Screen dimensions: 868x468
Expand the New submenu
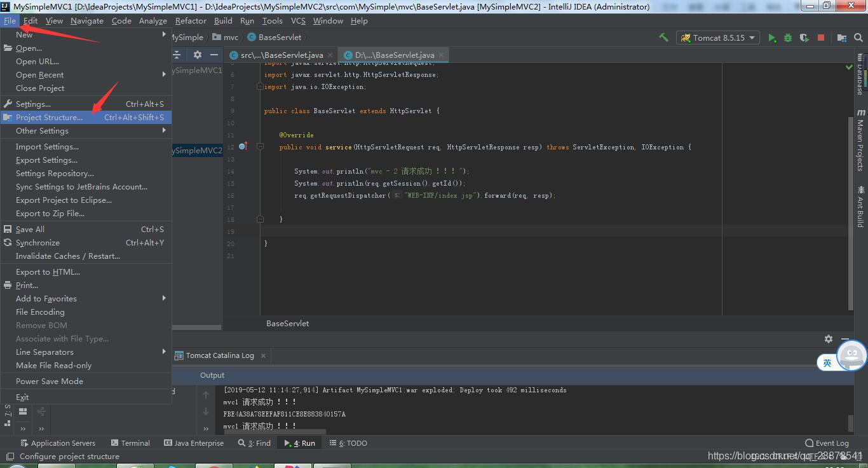click(x=86, y=34)
